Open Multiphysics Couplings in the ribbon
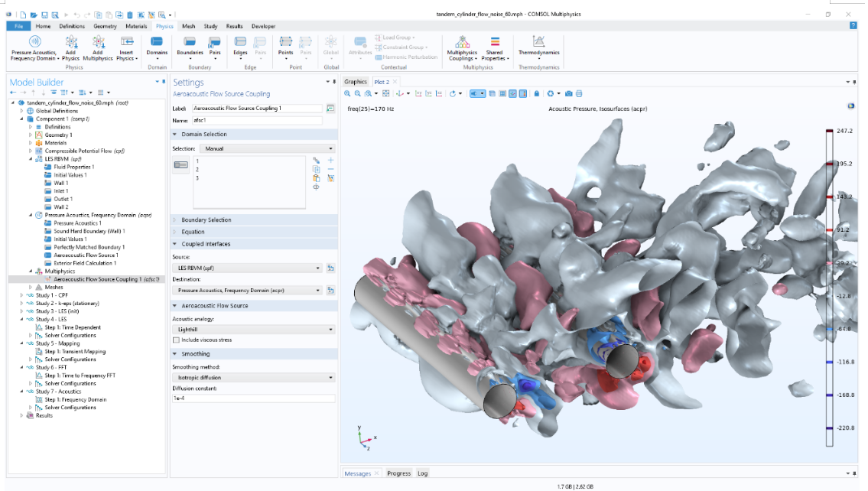 click(462, 48)
